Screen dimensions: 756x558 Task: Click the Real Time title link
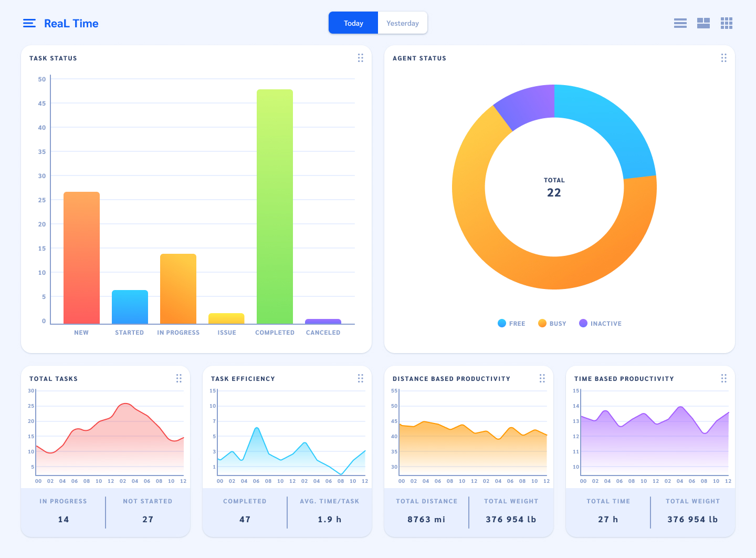click(71, 24)
